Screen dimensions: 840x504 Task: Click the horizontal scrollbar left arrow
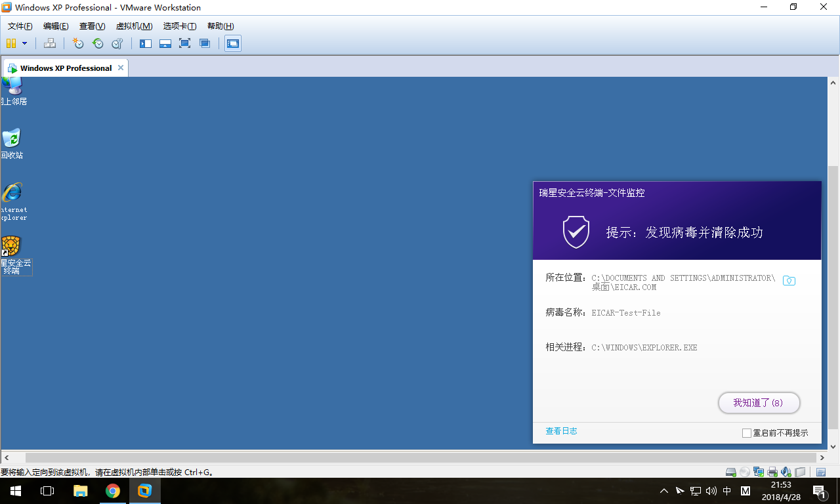coord(6,457)
